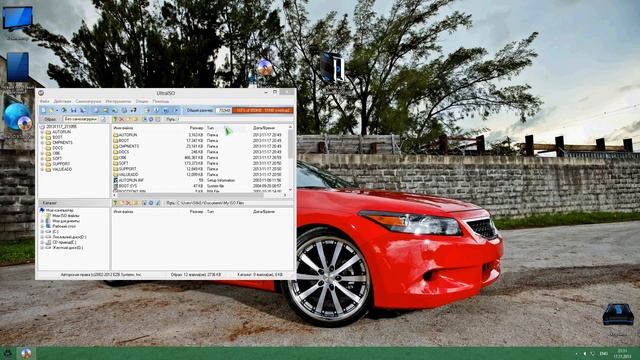The image size is (640, 360).
Task: Click the green Up-folder icon in image toolbar
Action: 115,119
